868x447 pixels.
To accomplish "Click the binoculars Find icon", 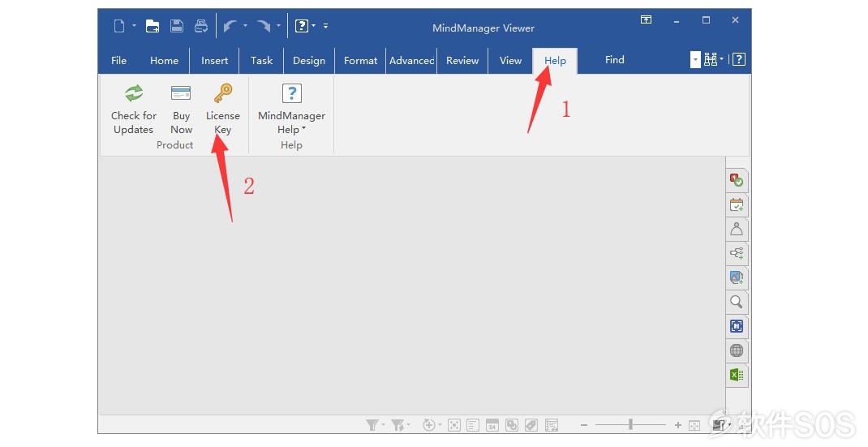I will (x=711, y=60).
